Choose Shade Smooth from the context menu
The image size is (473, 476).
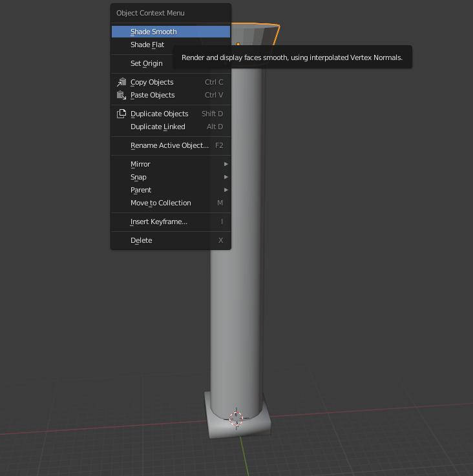[154, 32]
